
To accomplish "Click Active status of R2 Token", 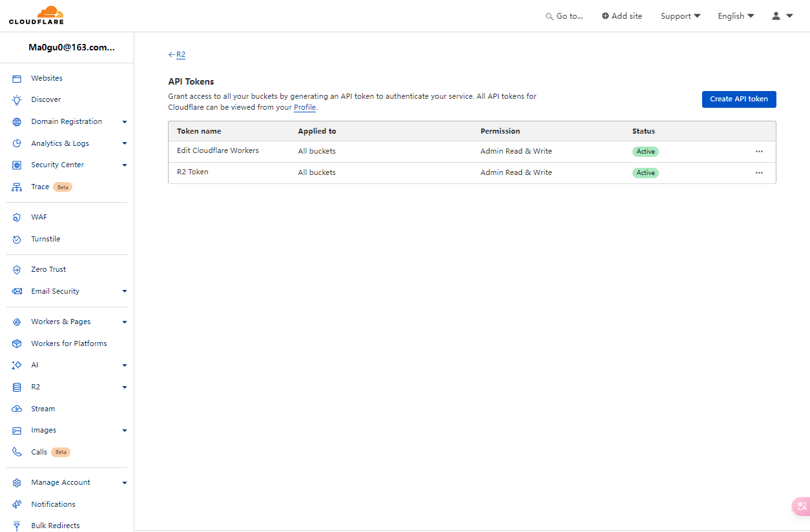I will pos(645,173).
